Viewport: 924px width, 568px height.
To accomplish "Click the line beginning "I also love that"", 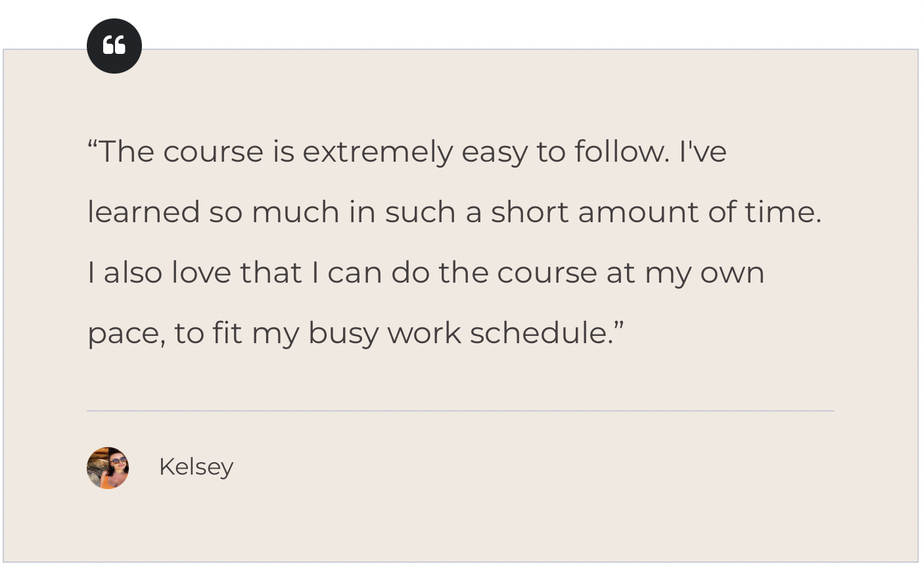I will click(x=426, y=273).
